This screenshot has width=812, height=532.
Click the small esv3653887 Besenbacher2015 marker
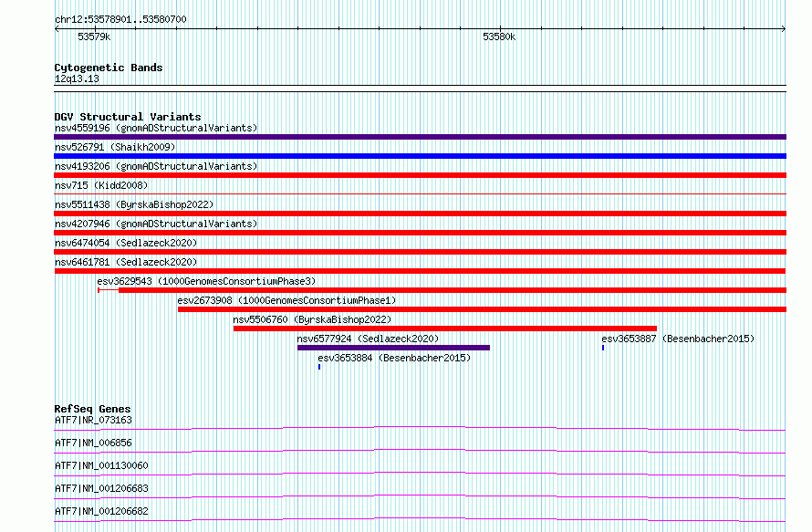point(603,348)
